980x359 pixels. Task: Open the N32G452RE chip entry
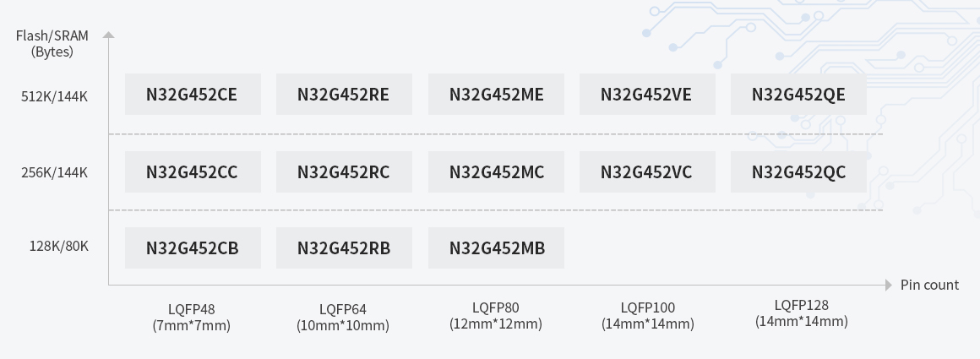click(x=344, y=95)
